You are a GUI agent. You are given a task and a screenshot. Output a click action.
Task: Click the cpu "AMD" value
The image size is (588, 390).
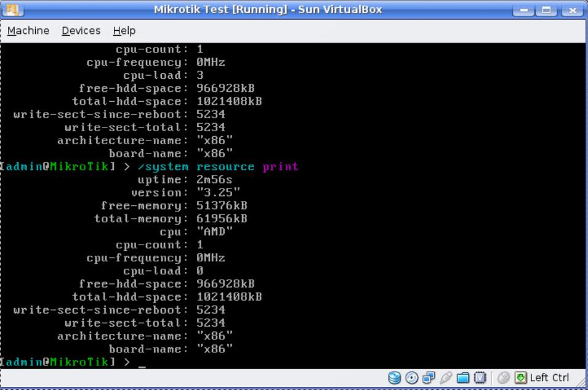tap(214, 232)
